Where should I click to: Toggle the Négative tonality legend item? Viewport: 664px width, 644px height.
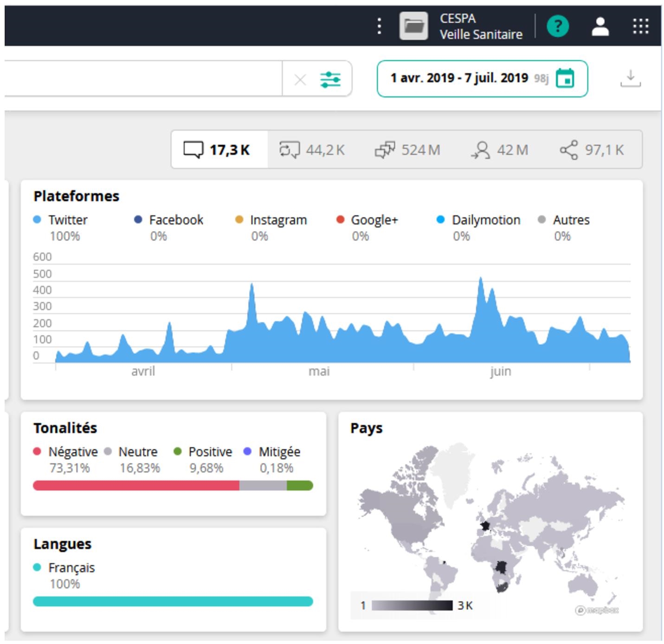point(65,459)
